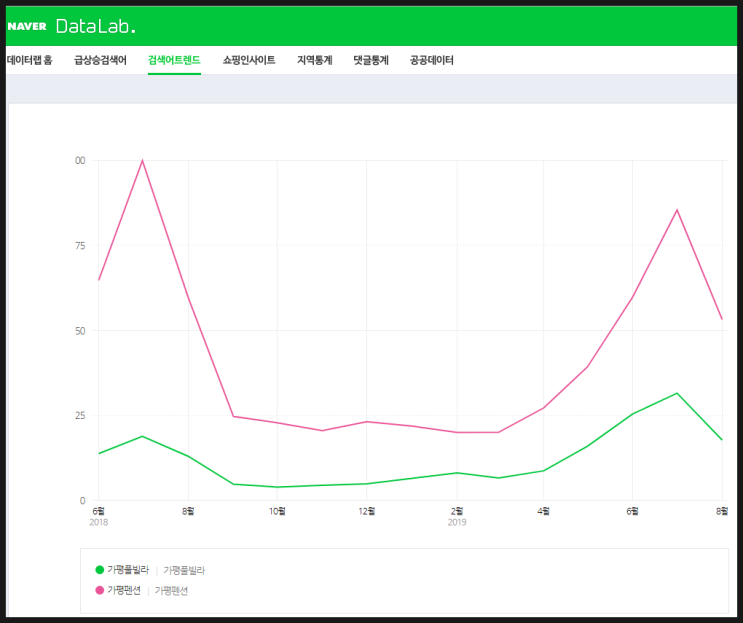Click pink line peak at July 2018
Screen dimensions: 743x623
(x=142, y=161)
